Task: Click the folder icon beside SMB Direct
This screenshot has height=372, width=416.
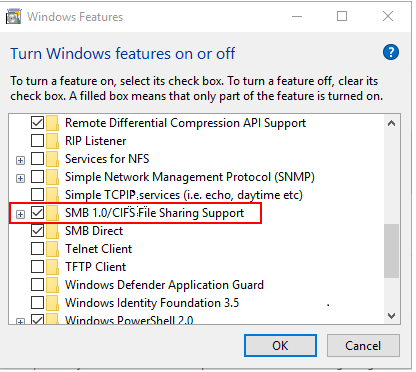Action: pyautogui.click(x=52, y=231)
